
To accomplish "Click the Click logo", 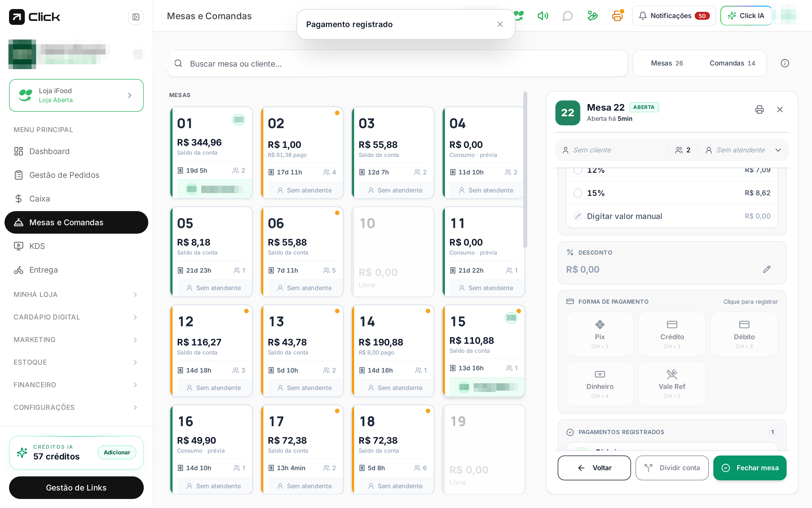I will [35, 17].
